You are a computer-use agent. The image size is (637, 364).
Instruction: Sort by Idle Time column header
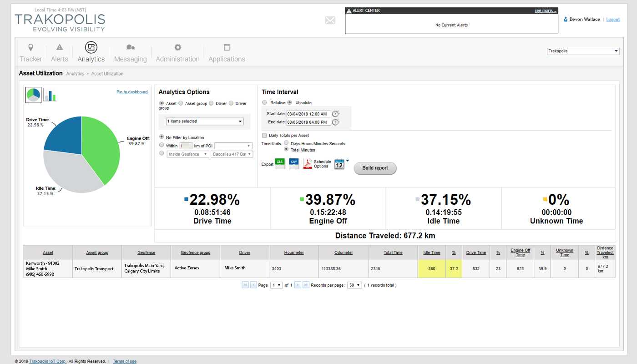pos(432,253)
